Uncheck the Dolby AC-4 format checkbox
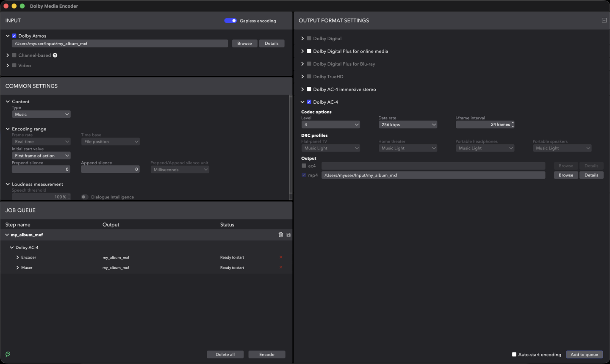The height and width of the screenshot is (364, 610). [x=309, y=102]
